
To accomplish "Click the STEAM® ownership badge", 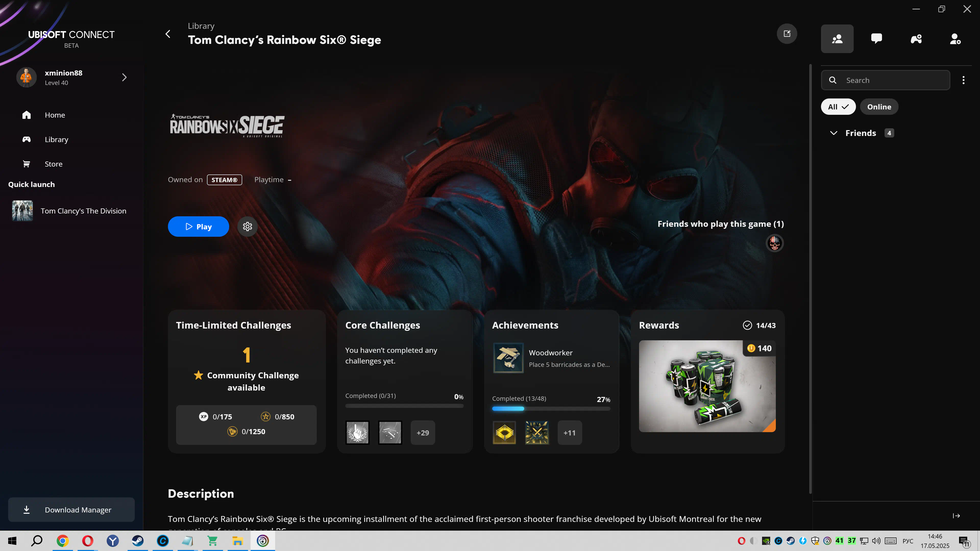I will [225, 180].
